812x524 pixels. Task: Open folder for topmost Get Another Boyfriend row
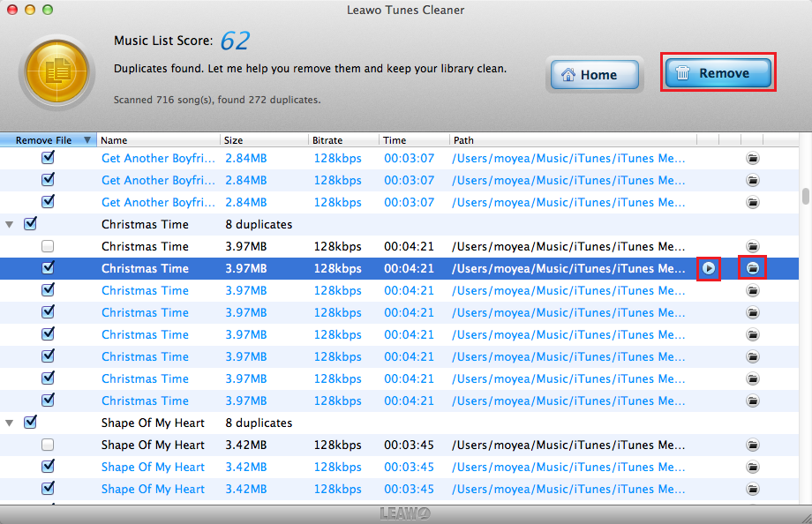[752, 158]
